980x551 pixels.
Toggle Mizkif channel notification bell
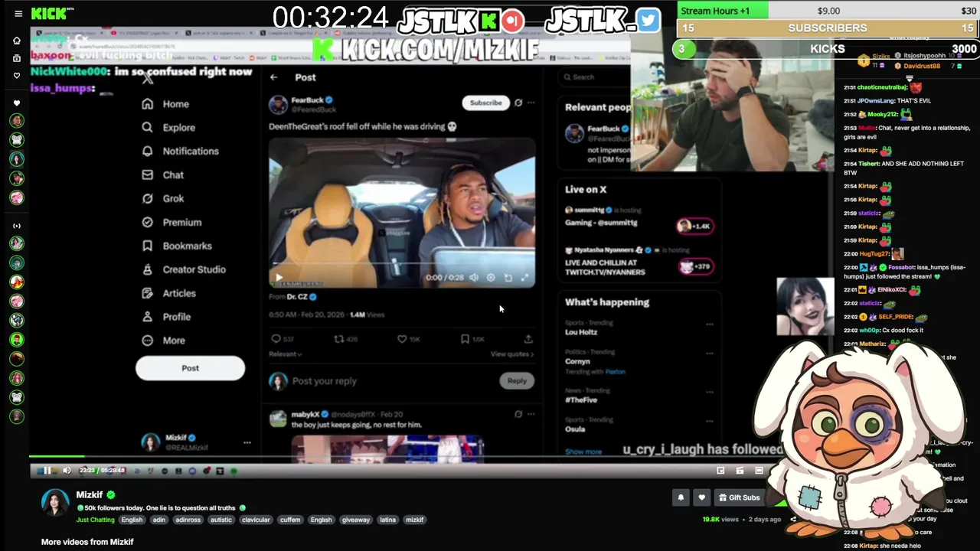click(x=681, y=497)
